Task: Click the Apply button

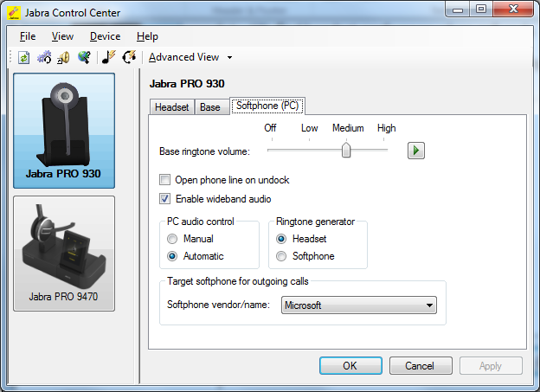Action: click(491, 365)
